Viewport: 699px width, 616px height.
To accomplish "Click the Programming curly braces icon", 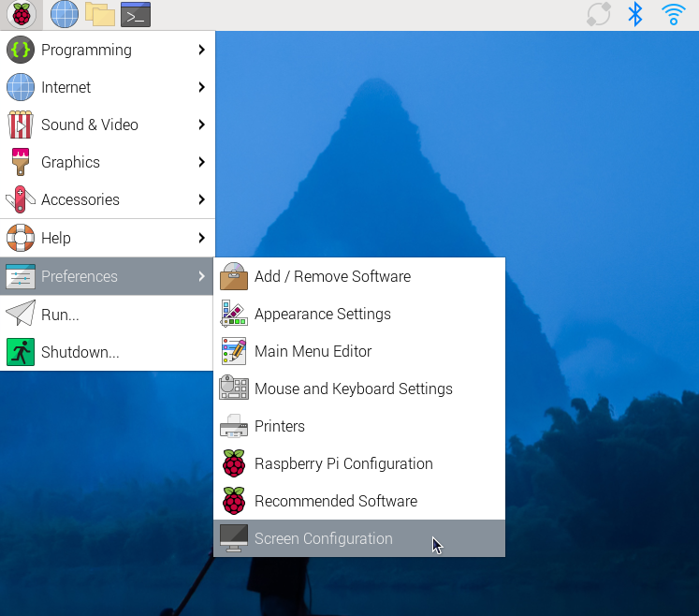I will (x=20, y=50).
